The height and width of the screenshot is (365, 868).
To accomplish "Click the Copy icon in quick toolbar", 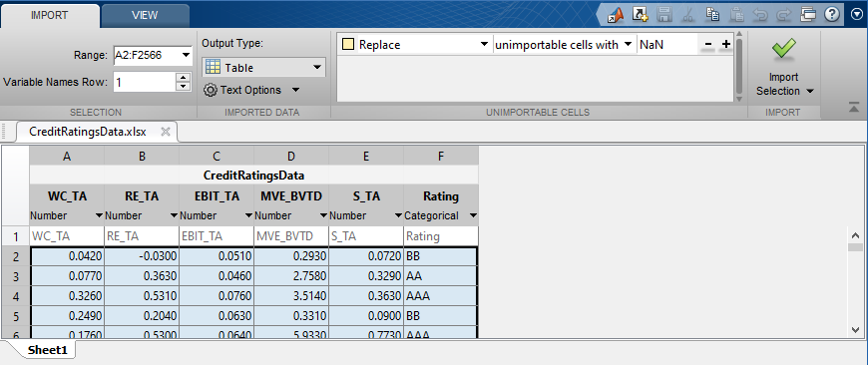I will tap(713, 15).
